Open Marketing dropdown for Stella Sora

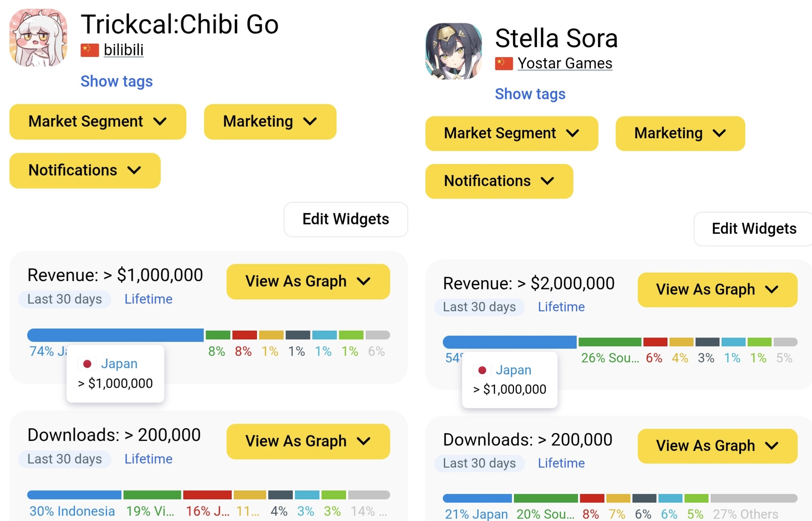[680, 133]
